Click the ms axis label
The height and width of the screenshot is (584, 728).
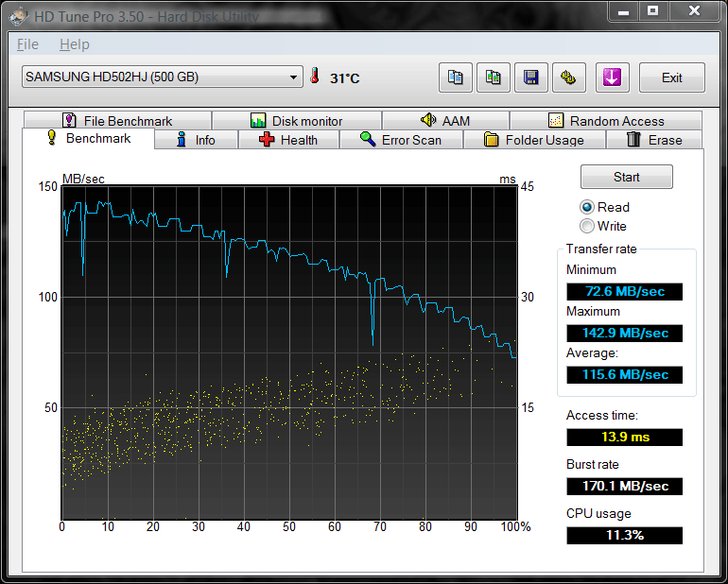click(508, 180)
